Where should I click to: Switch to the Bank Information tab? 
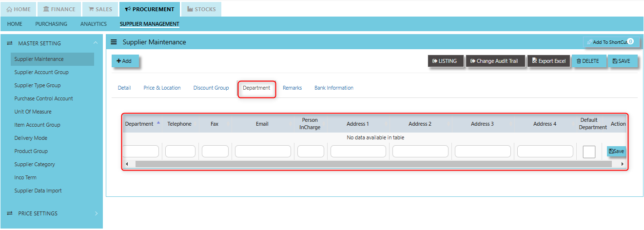pyautogui.click(x=333, y=88)
